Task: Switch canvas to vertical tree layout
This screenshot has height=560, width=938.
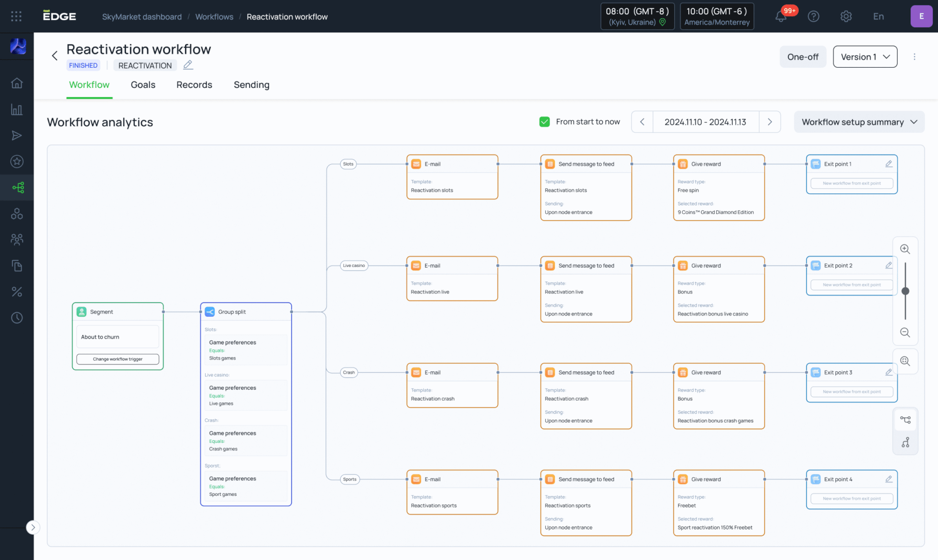Action: click(905, 443)
